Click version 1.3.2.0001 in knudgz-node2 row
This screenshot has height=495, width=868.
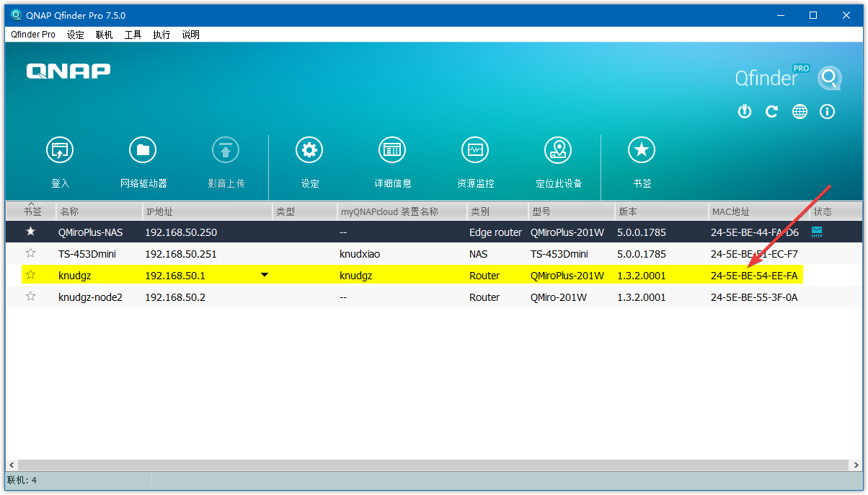(x=642, y=297)
